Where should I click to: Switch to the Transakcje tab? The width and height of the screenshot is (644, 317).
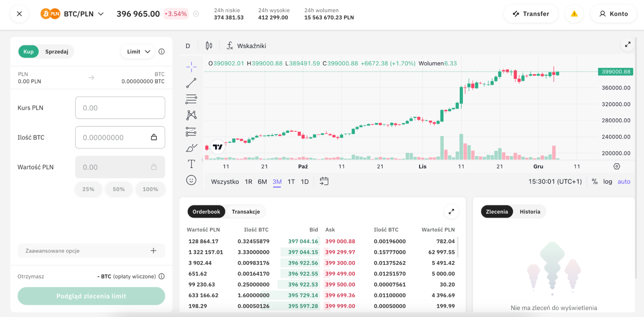[x=245, y=212]
